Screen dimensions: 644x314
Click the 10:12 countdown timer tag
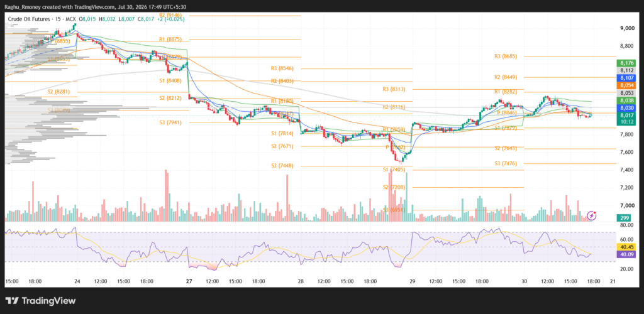627,122
